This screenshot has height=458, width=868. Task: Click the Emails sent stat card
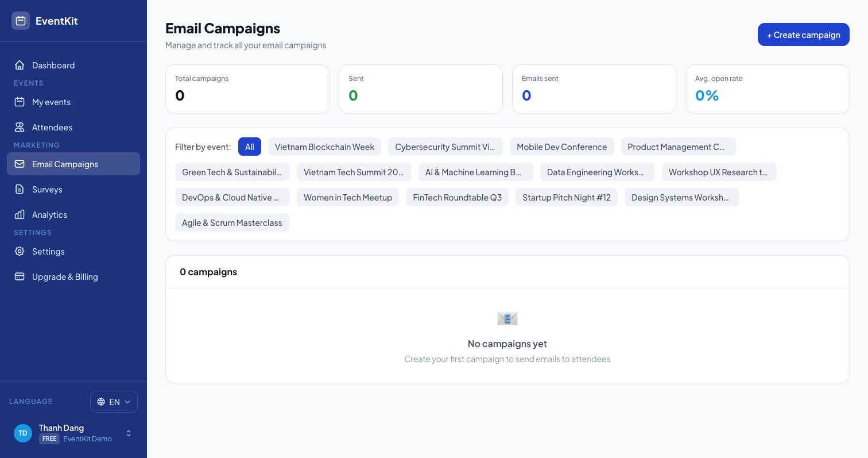(594, 89)
